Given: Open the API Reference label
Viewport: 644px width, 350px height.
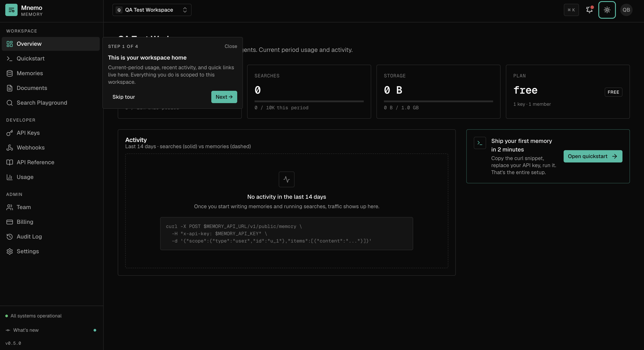Looking at the screenshot, I should tap(36, 162).
